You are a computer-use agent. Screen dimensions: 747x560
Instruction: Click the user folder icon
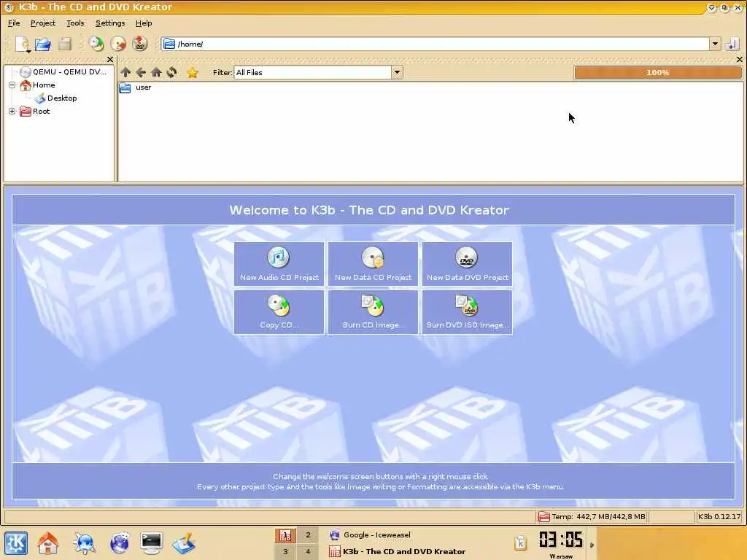click(125, 87)
